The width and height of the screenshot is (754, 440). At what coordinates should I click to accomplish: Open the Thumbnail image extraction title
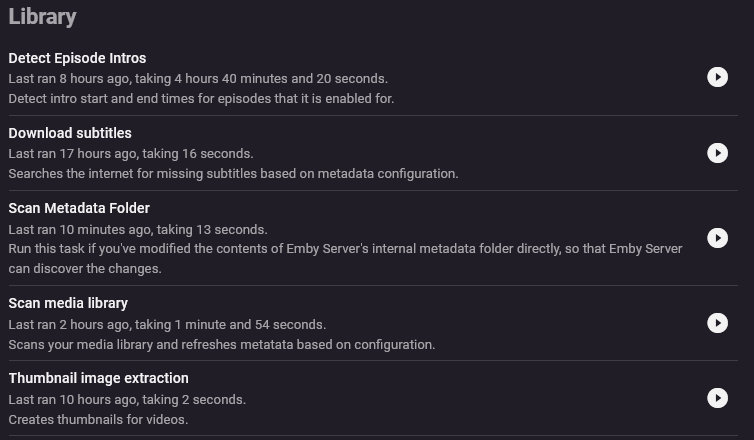98,378
